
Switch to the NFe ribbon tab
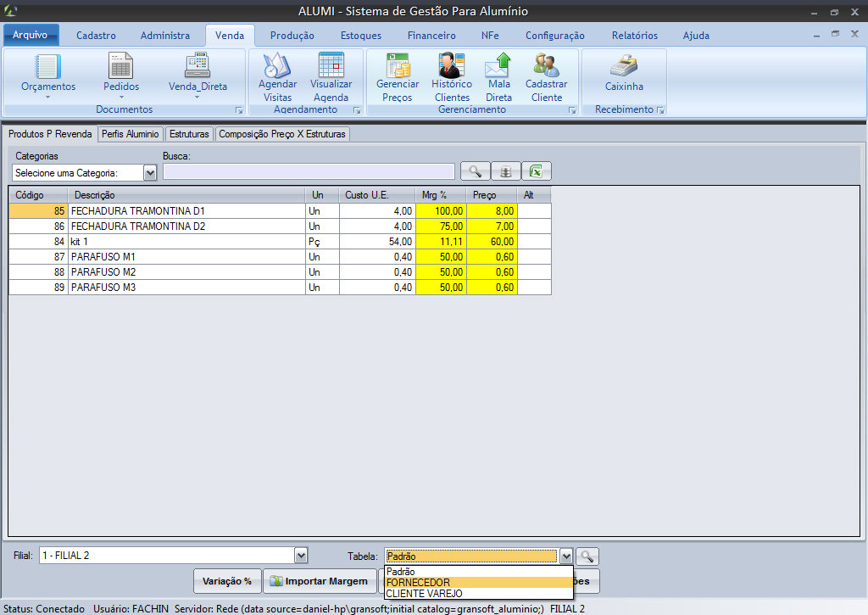pos(490,36)
